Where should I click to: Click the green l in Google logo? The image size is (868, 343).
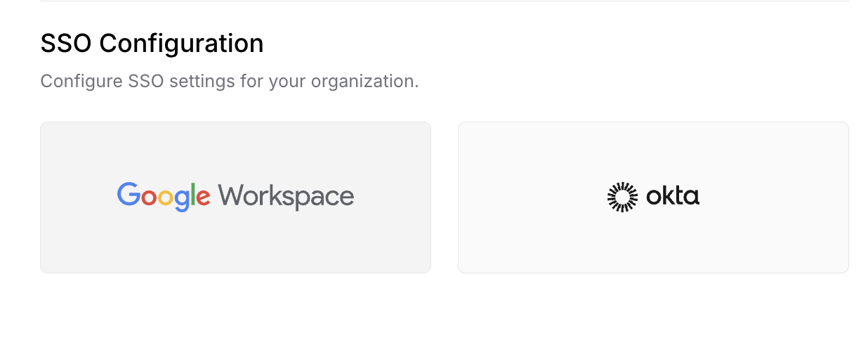pyautogui.click(x=192, y=195)
